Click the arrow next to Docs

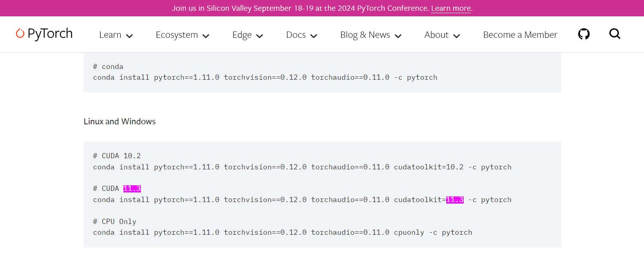[314, 36]
